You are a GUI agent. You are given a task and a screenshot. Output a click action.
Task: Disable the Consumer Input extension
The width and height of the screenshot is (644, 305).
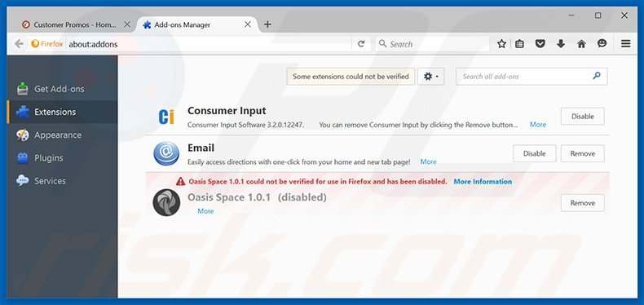click(582, 117)
